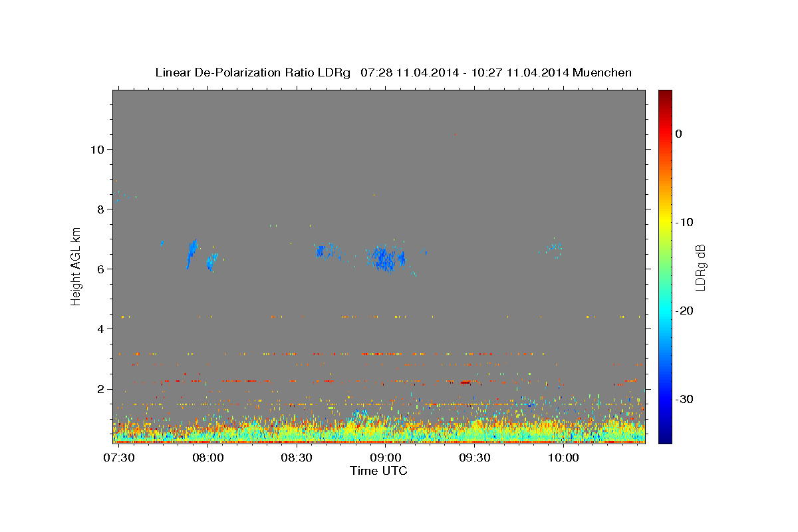Click the LDRg dB colorbar title
The image size is (798, 532).
pyautogui.click(x=701, y=267)
